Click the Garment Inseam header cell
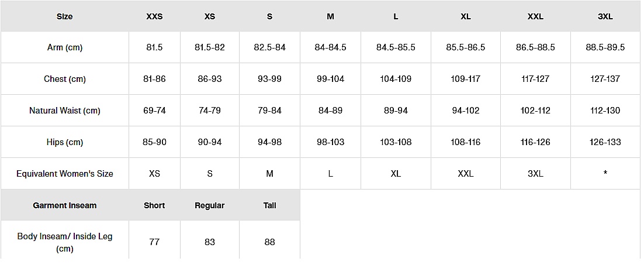 tap(65, 205)
